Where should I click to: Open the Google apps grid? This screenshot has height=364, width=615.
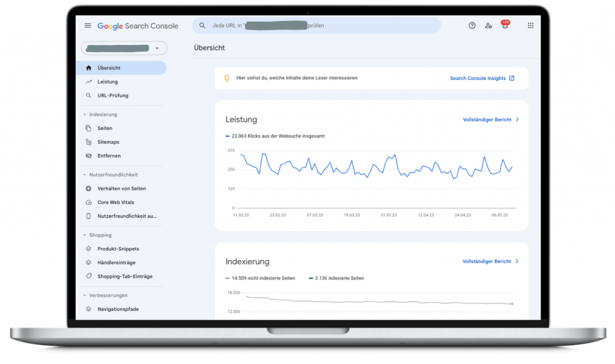[x=530, y=26]
